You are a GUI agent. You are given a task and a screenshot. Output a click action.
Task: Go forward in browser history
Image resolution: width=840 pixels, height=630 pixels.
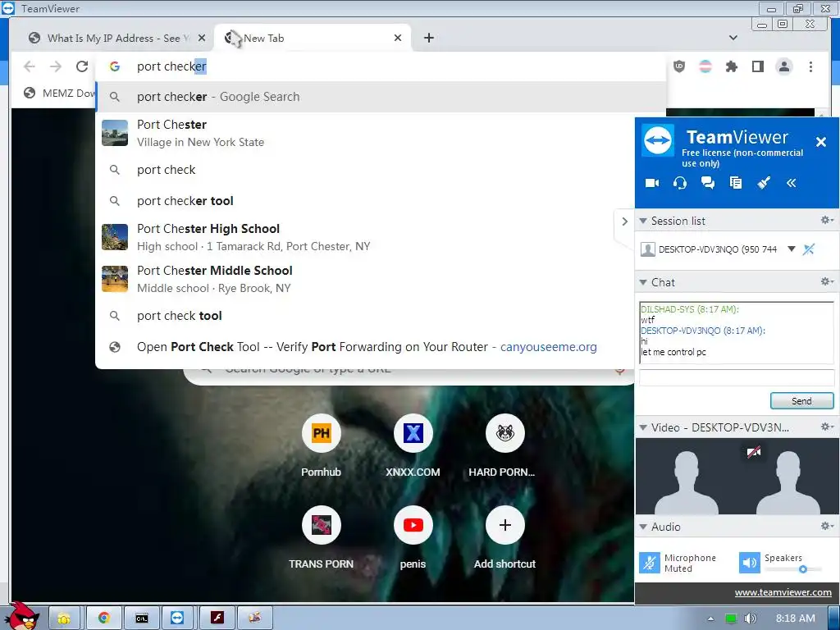(x=56, y=66)
